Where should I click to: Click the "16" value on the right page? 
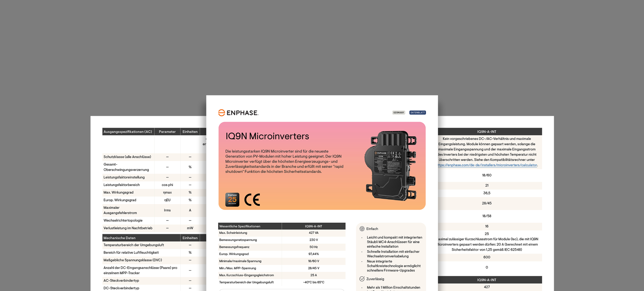pyautogui.click(x=487, y=226)
